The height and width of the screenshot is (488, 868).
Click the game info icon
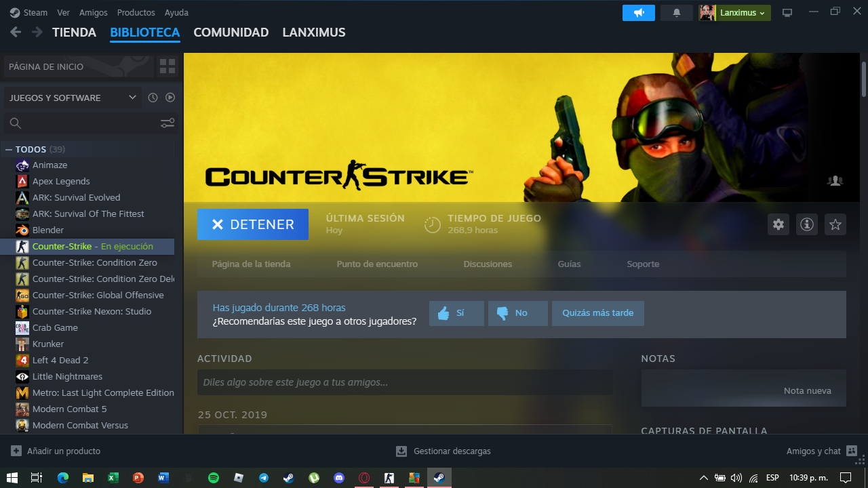pos(807,224)
